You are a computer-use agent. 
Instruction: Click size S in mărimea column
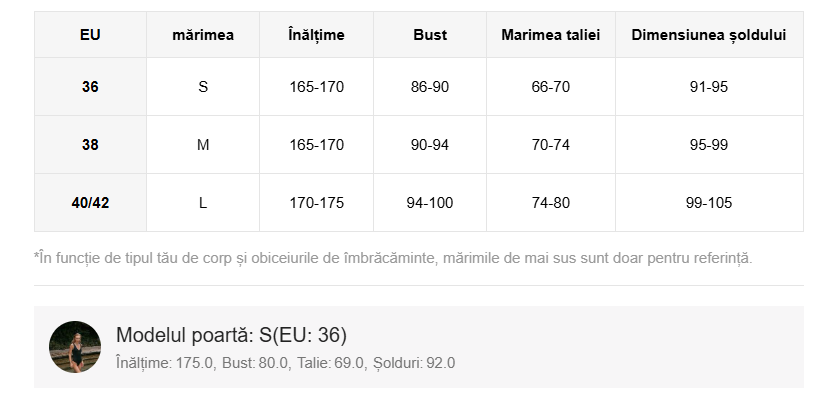[x=203, y=87]
